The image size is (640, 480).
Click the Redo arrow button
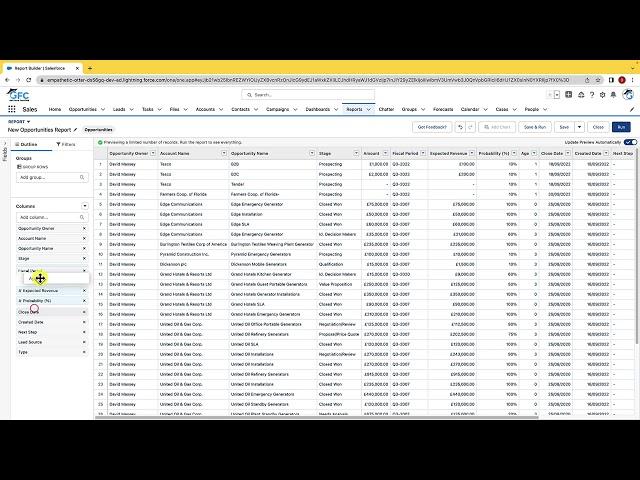(x=470, y=127)
